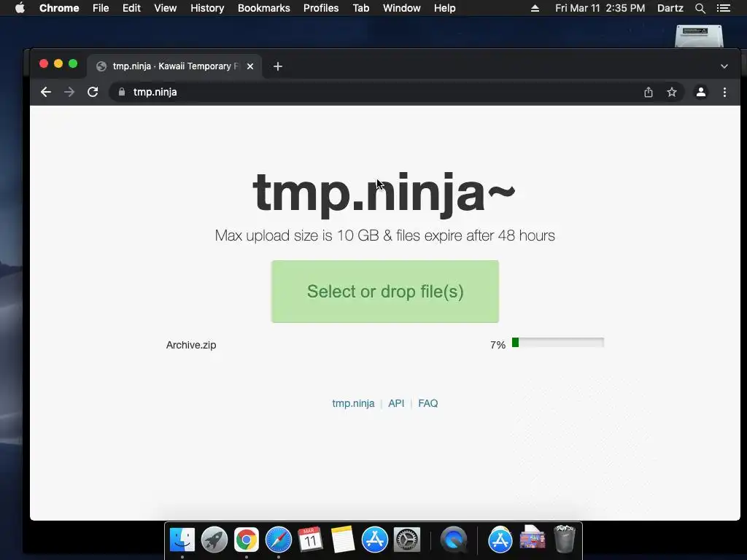Close the tmp.ninja tab
The width and height of the screenshot is (747, 560).
(x=250, y=66)
